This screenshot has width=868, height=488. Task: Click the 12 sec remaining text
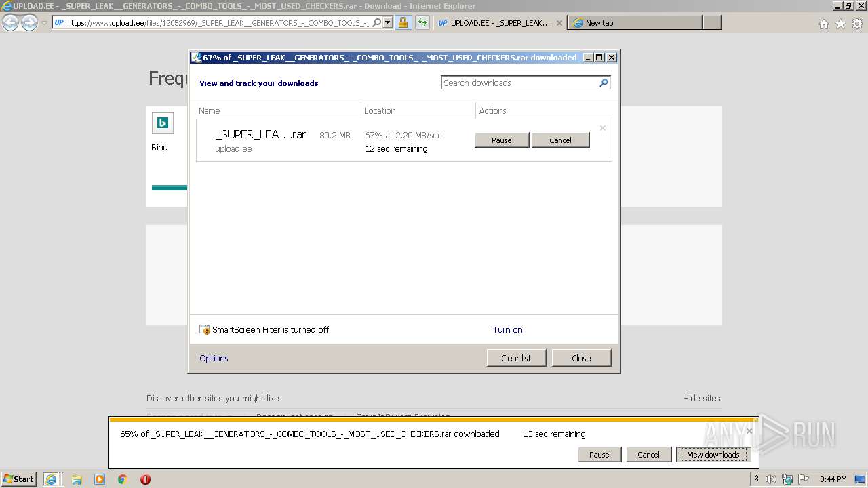click(396, 148)
